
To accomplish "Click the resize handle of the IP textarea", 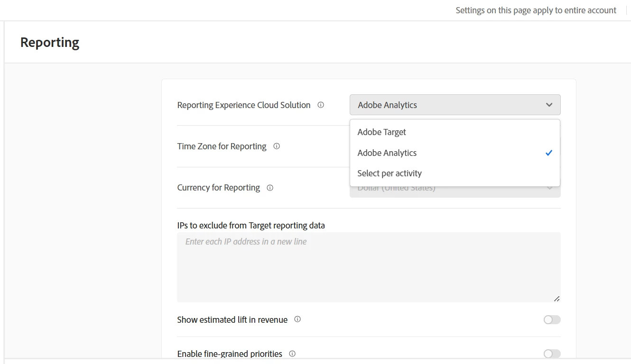I will pyautogui.click(x=557, y=299).
